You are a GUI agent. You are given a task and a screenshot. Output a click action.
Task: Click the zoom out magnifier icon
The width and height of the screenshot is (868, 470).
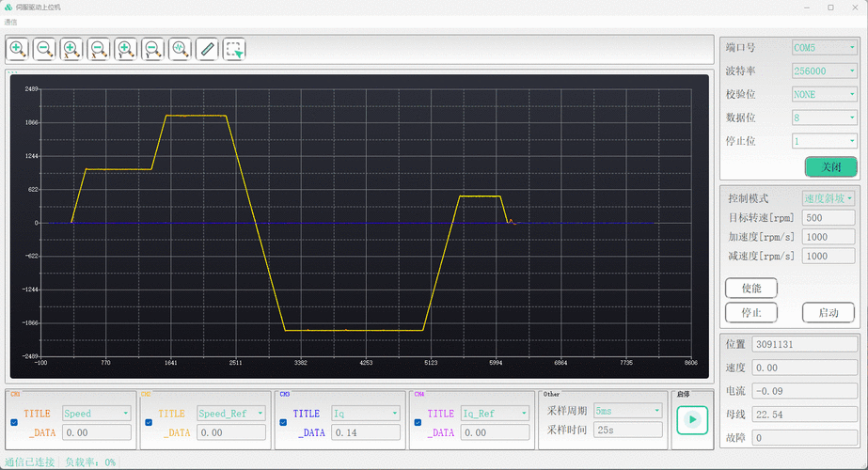pyautogui.click(x=44, y=49)
